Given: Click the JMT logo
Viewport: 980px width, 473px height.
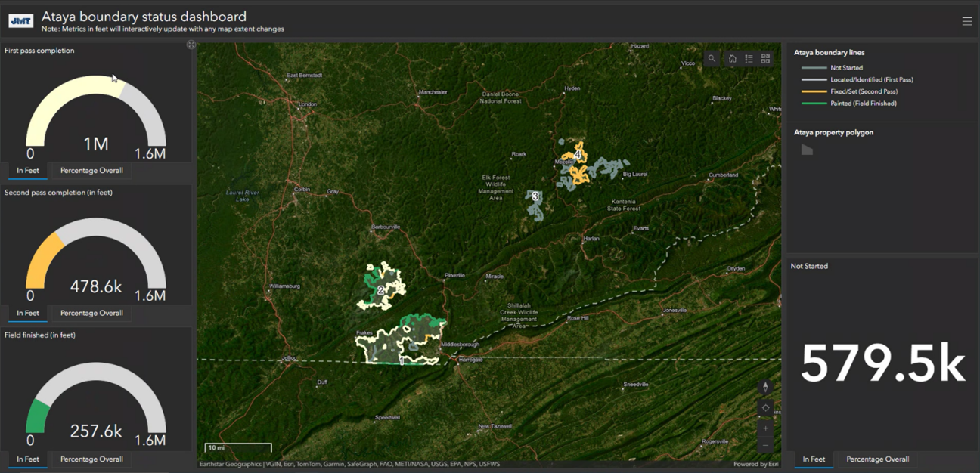Looking at the screenshot, I should tap(21, 21).
